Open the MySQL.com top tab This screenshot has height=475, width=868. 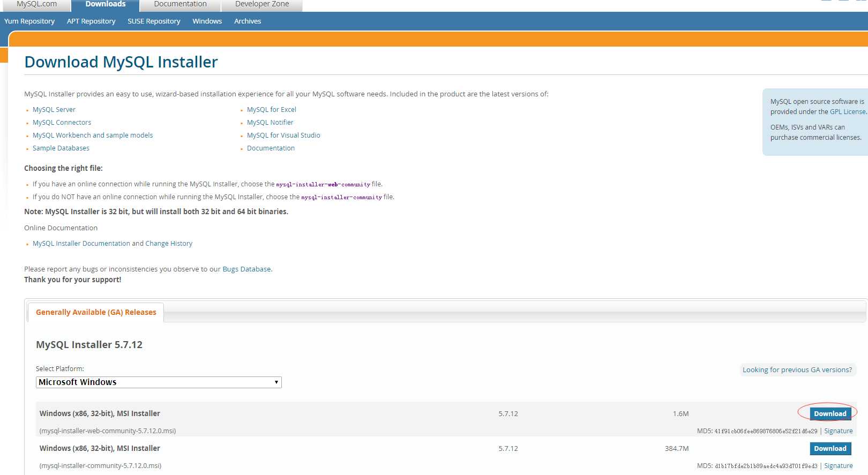[x=36, y=4]
